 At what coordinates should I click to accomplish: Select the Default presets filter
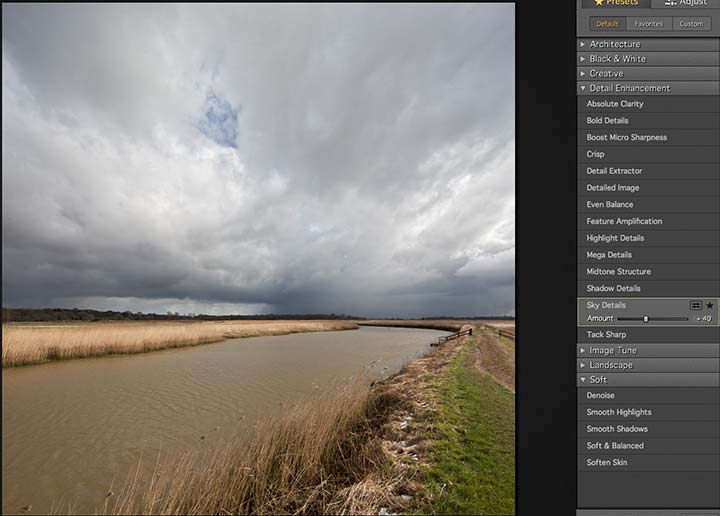pos(607,24)
